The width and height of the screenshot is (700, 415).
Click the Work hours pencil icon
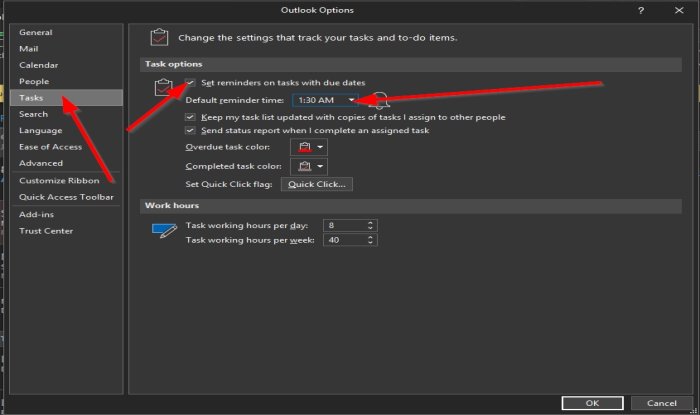(x=164, y=230)
